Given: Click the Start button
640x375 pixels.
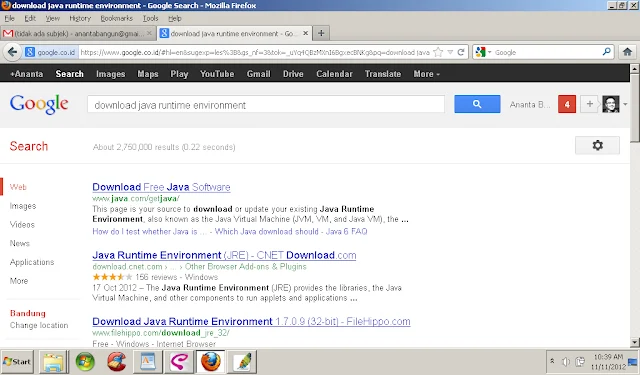Looking at the screenshot, I should click(x=17, y=362).
